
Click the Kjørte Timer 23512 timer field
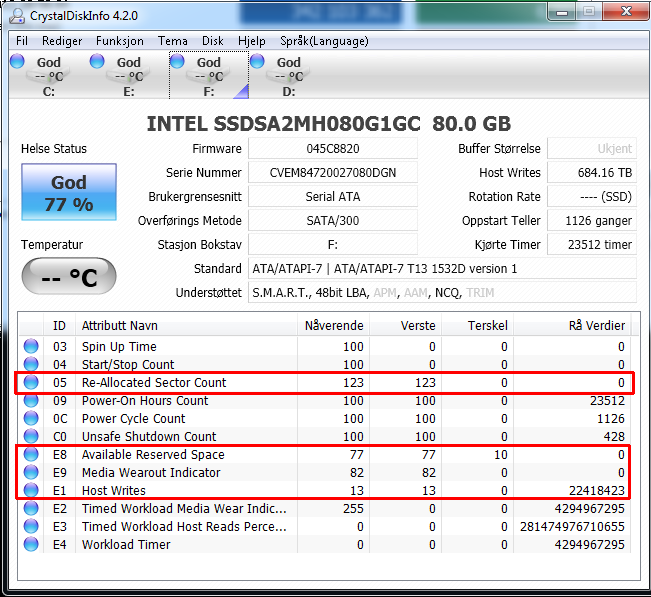[x=592, y=245]
